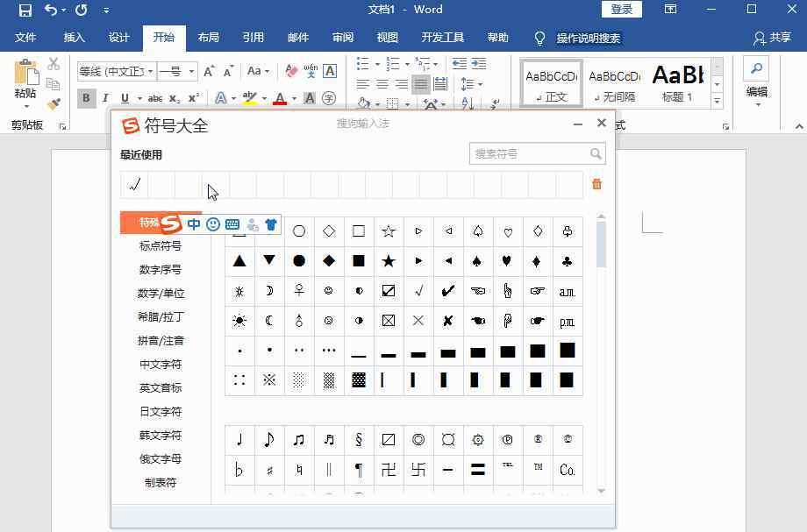Toggle Italic formatting
The width and height of the screenshot is (807, 532).
pyautogui.click(x=106, y=98)
